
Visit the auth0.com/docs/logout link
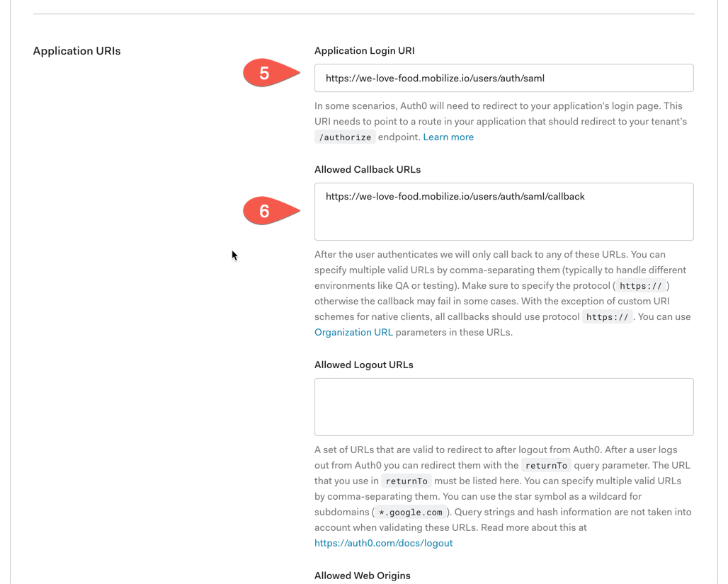384,543
